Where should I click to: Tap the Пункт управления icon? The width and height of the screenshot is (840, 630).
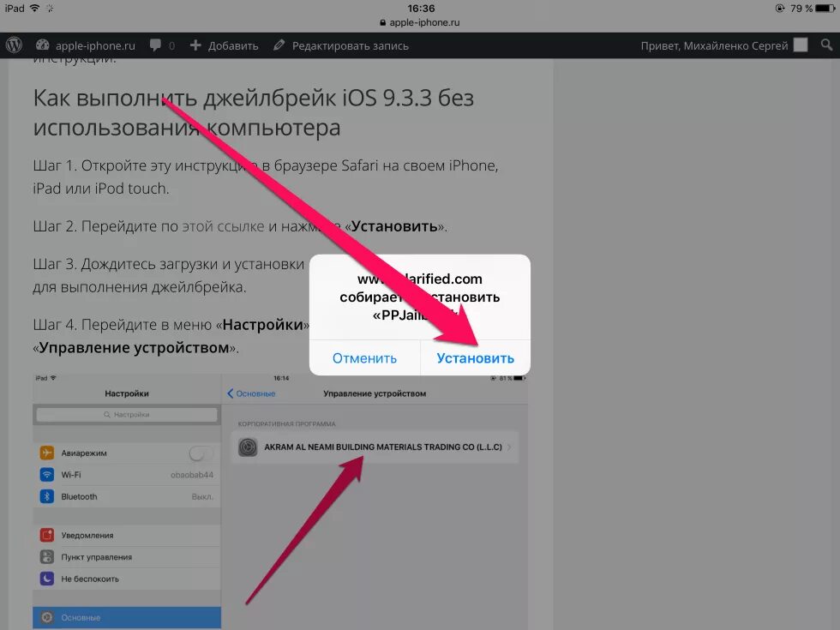pos(46,557)
